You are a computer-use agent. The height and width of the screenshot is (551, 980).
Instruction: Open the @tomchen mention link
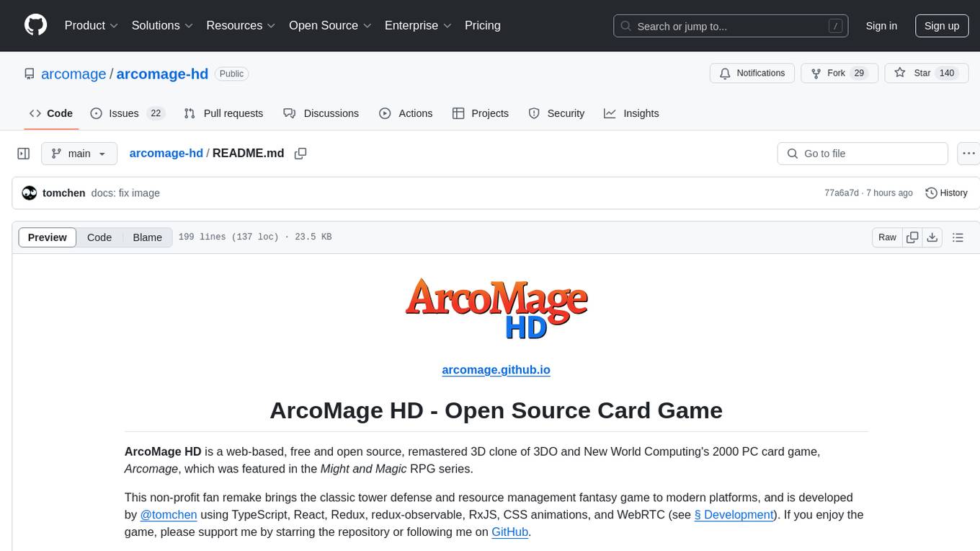point(169,515)
